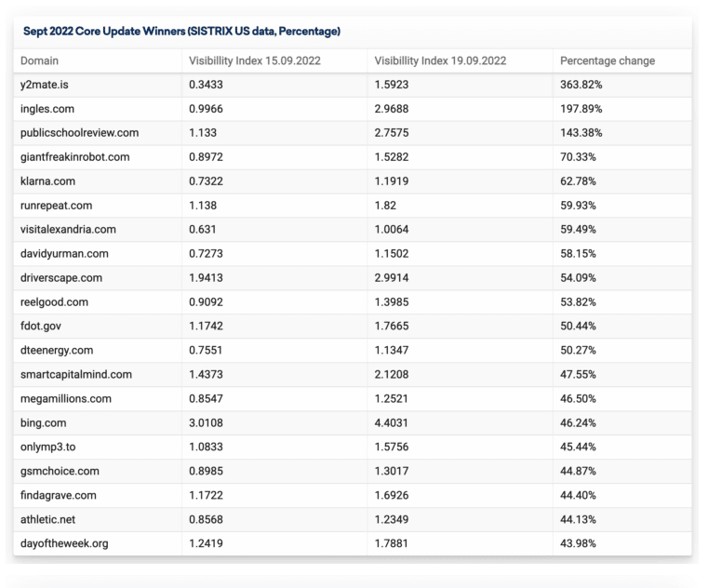Click the 47.55% percentage value

click(578, 374)
